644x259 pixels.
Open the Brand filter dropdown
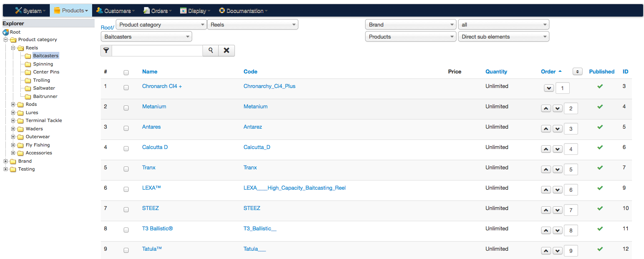pyautogui.click(x=411, y=24)
